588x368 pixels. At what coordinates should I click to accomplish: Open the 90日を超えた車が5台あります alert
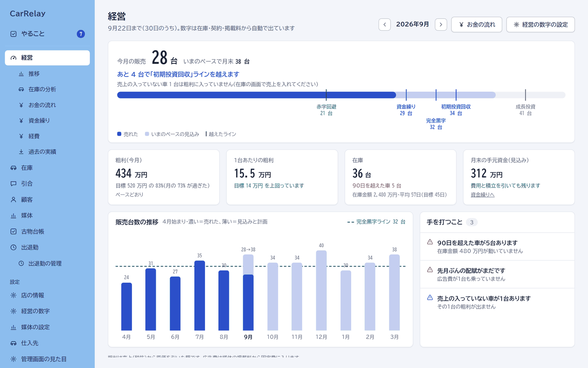(x=497, y=246)
